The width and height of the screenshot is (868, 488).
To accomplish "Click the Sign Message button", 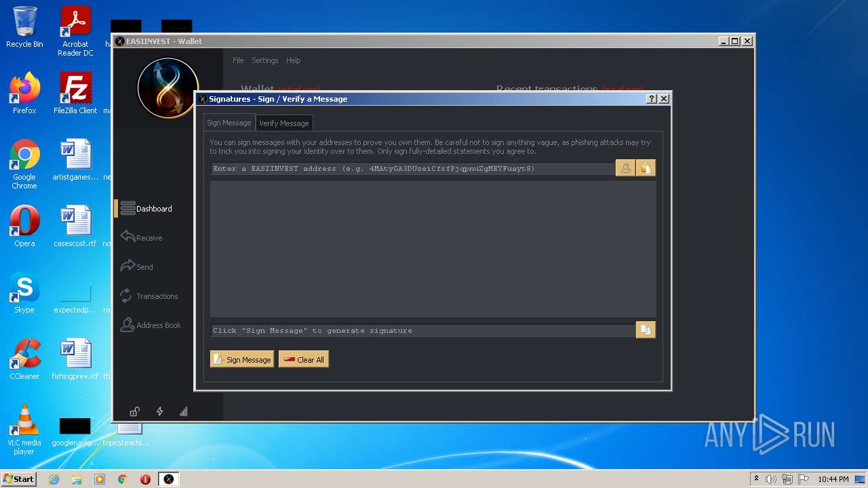I will 242,359.
